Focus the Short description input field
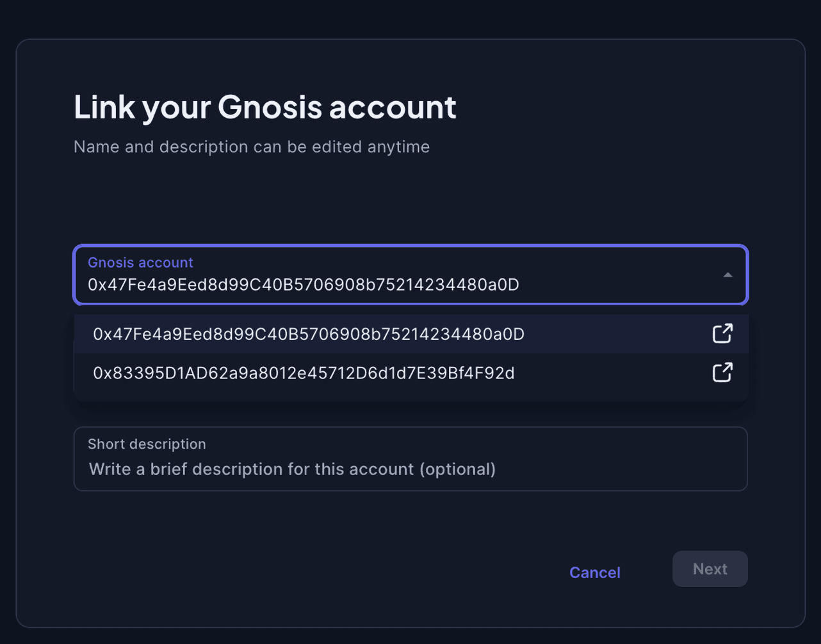 click(410, 459)
